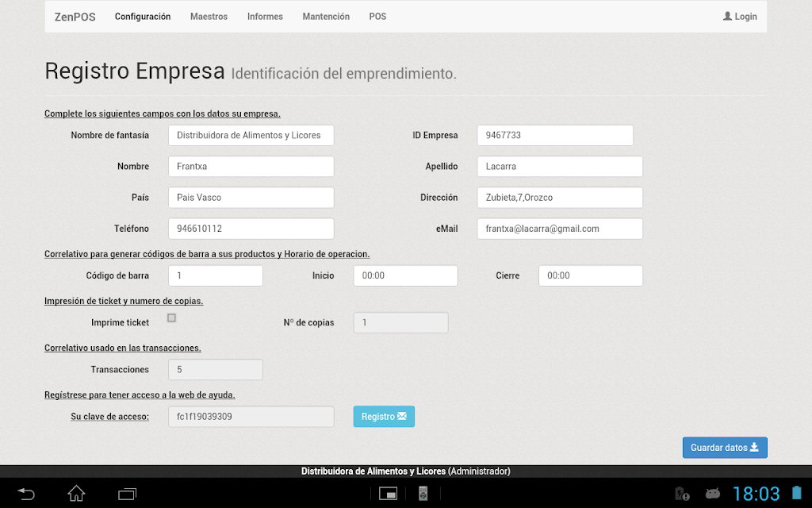This screenshot has width=812, height=508.
Task: Click the eMail field
Action: coord(560,229)
